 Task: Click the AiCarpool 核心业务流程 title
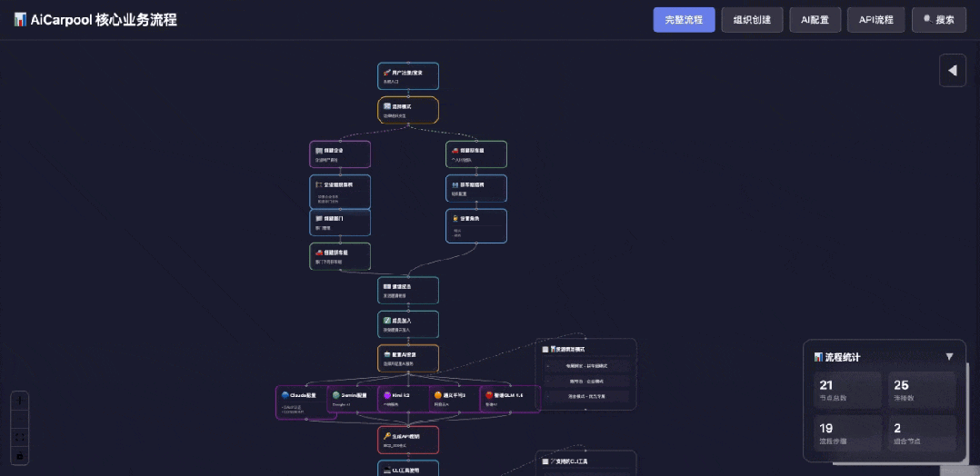click(x=104, y=20)
